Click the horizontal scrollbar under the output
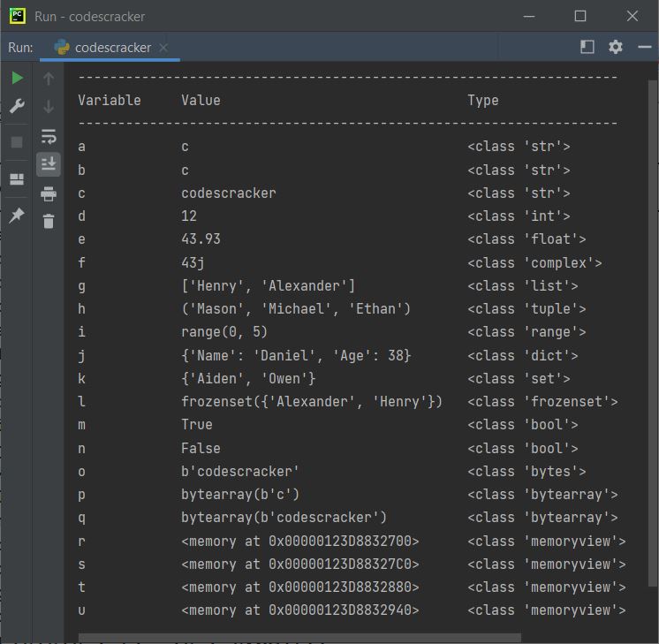The width and height of the screenshot is (659, 644). [299, 638]
